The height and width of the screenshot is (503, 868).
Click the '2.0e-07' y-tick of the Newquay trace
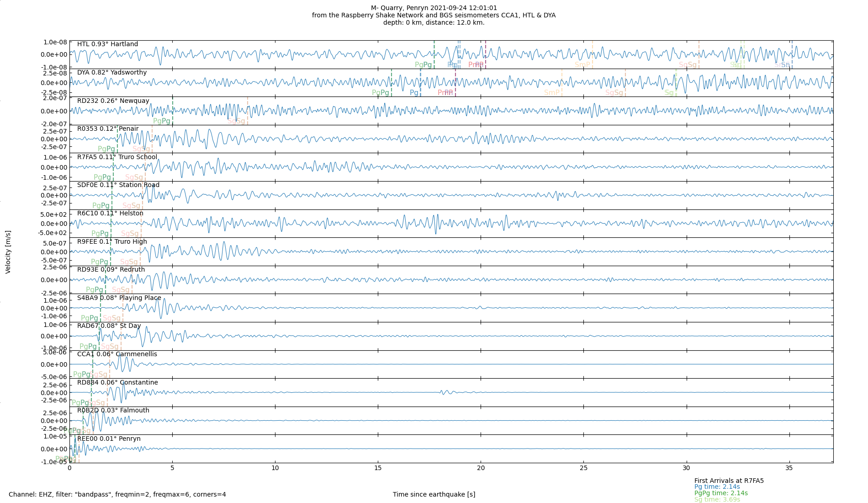(x=55, y=98)
